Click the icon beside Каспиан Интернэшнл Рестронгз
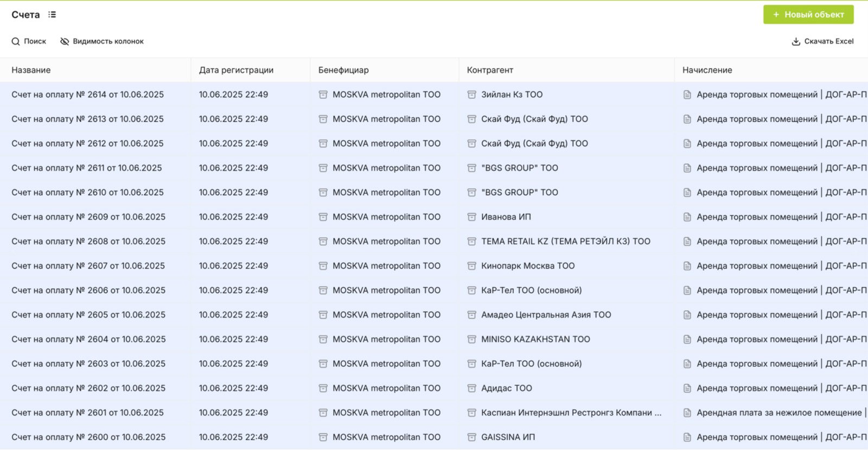Image resolution: width=868 pixels, height=450 pixels. point(471,413)
